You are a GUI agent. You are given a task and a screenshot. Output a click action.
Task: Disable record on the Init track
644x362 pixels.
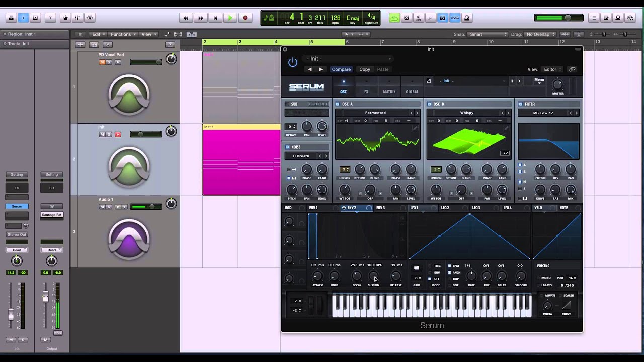(x=118, y=135)
